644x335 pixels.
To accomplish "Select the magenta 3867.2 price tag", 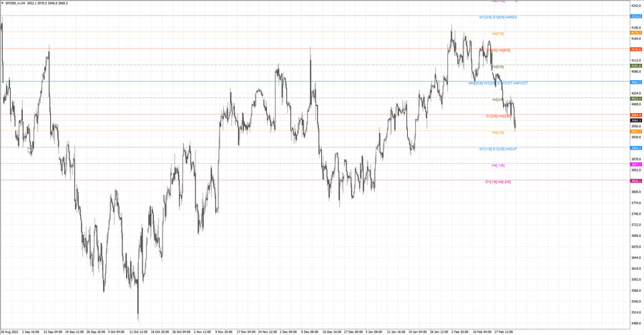I will [x=636, y=165].
